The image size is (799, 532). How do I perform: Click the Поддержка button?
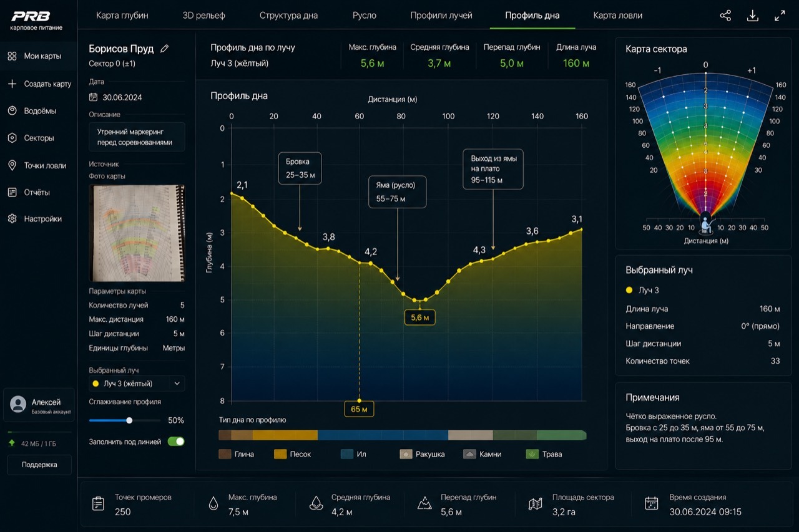tap(39, 465)
